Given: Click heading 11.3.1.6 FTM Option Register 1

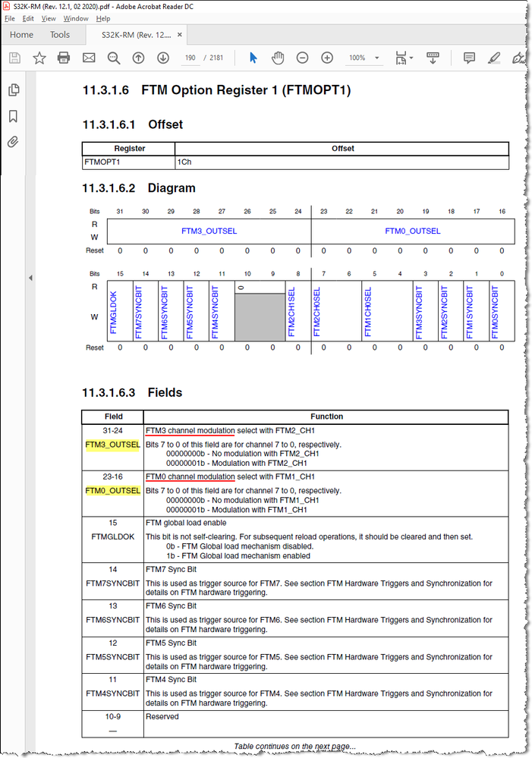Looking at the screenshot, I should click(x=216, y=90).
